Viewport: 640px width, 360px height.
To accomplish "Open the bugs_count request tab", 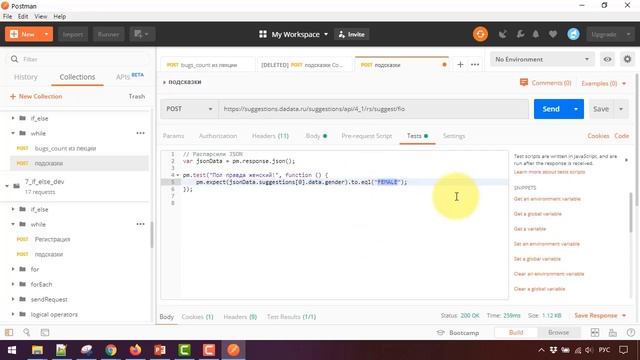I will click(207, 65).
